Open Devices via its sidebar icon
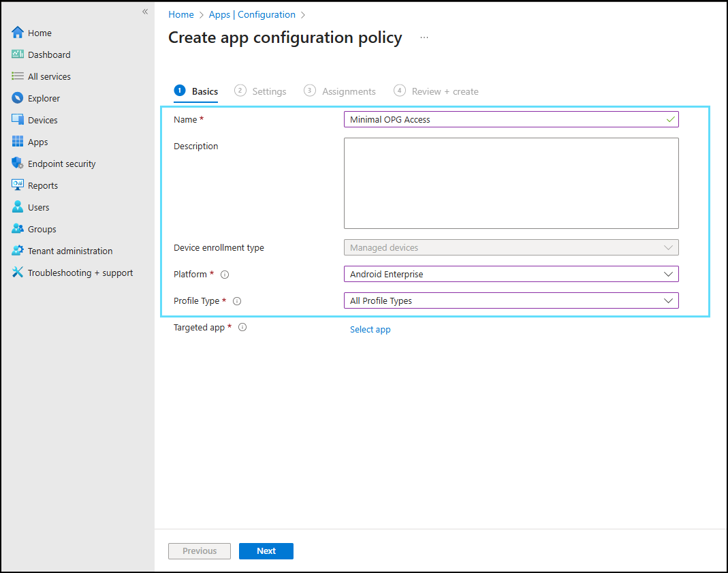Image resolution: width=728 pixels, height=573 pixels. tap(18, 120)
